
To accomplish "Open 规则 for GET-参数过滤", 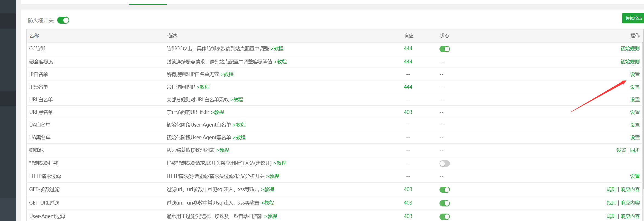I will [x=611, y=189].
